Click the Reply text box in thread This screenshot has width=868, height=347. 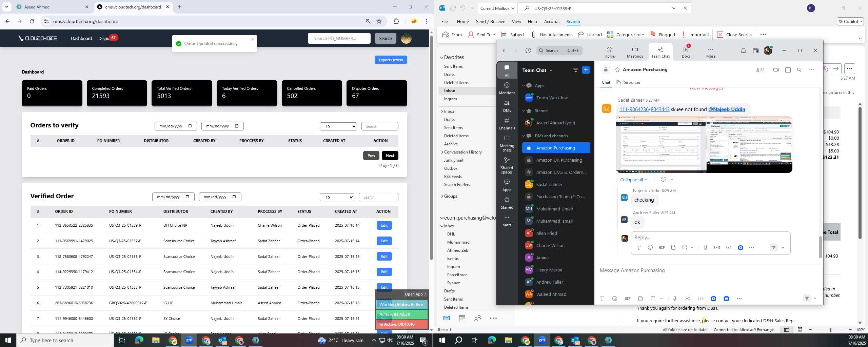[x=710, y=238]
